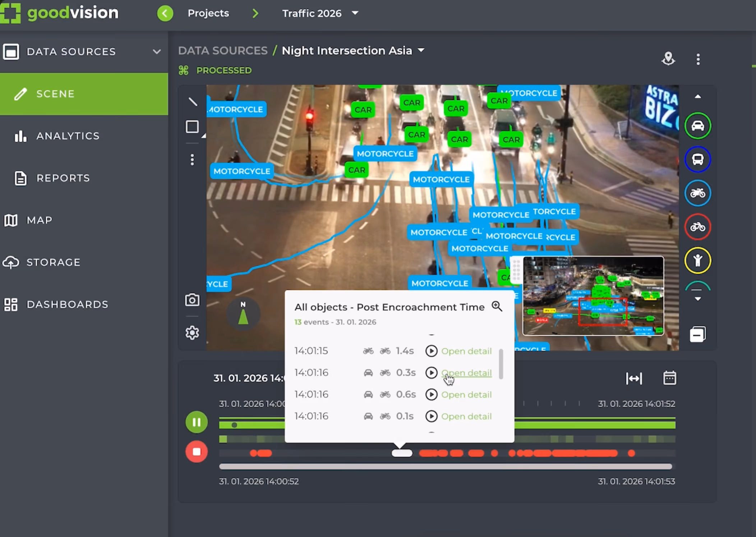Open the DASHBOARDS section

tap(84, 304)
